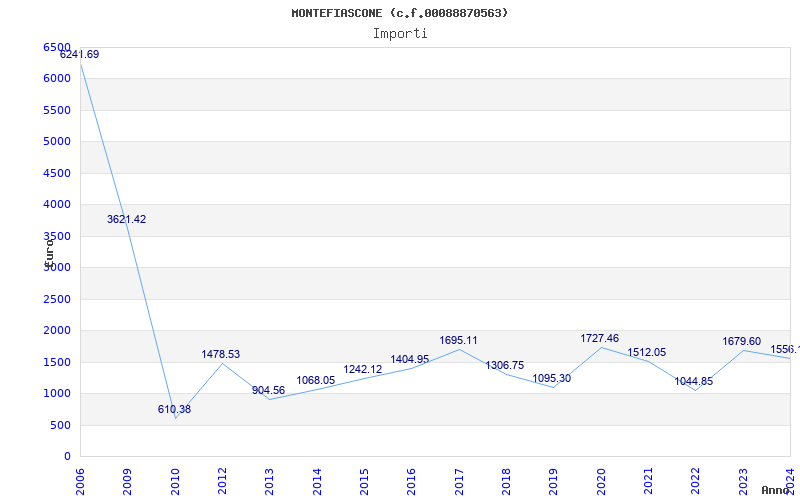Select the peak label 1695.11

pyautogui.click(x=458, y=340)
